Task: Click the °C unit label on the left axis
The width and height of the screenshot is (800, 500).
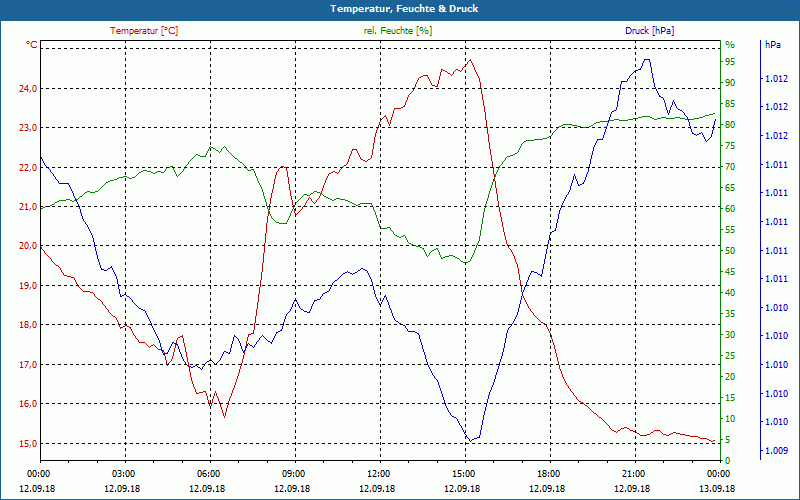Action: pos(32,45)
